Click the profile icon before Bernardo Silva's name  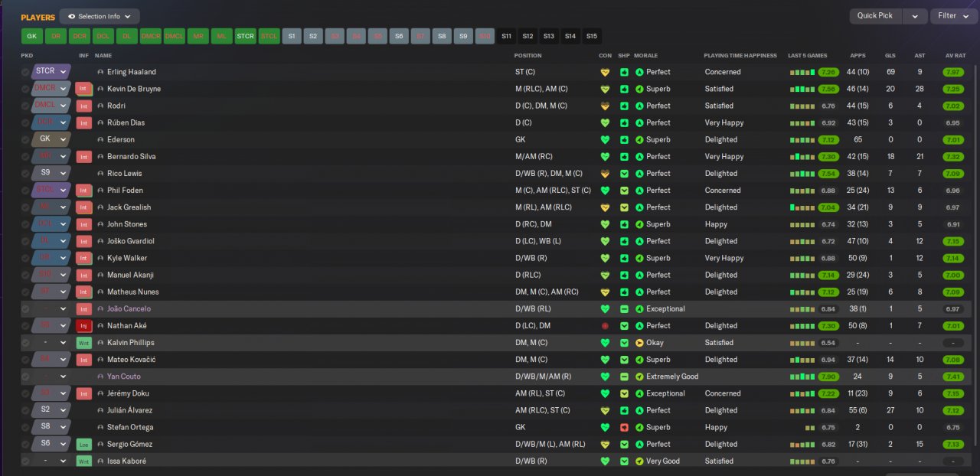click(x=100, y=157)
